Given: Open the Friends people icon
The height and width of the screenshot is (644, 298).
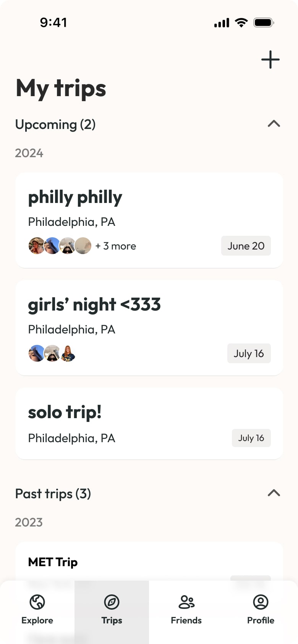Looking at the screenshot, I should coord(186,602).
